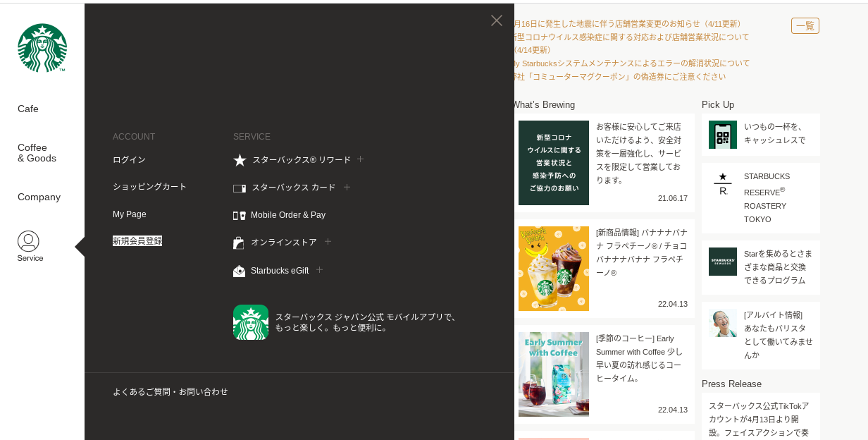The image size is (868, 440).
Task: Click the 一覧 button
Action: tap(805, 26)
